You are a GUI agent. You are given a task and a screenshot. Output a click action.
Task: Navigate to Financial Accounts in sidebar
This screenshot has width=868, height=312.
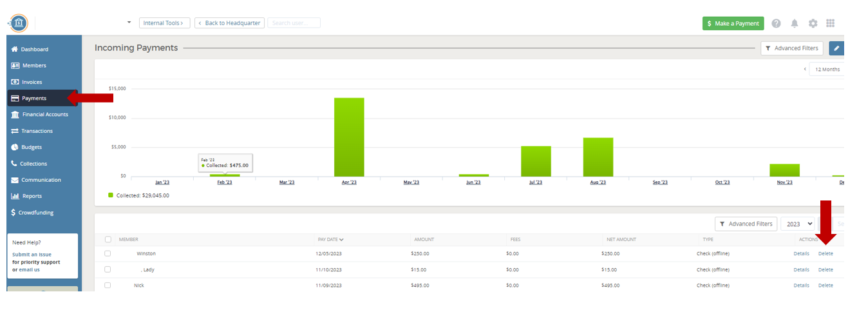point(44,115)
